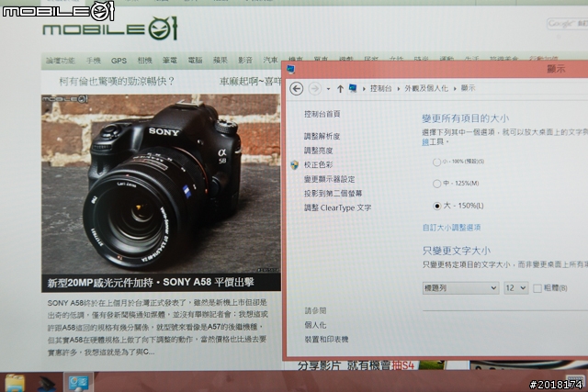Click the underlined 鏡 magnifier link
The image size is (588, 392).
(x=425, y=142)
